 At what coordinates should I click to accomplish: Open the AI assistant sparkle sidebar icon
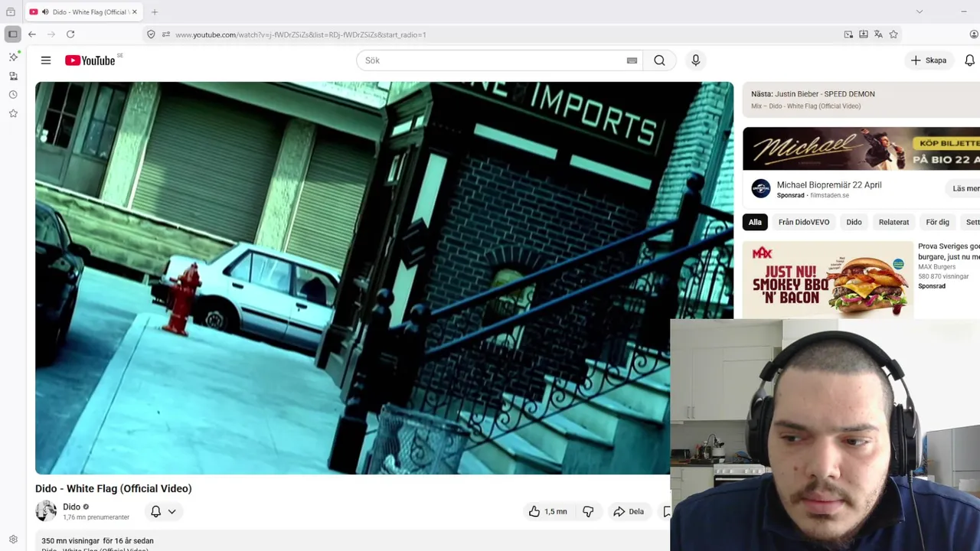coord(13,57)
